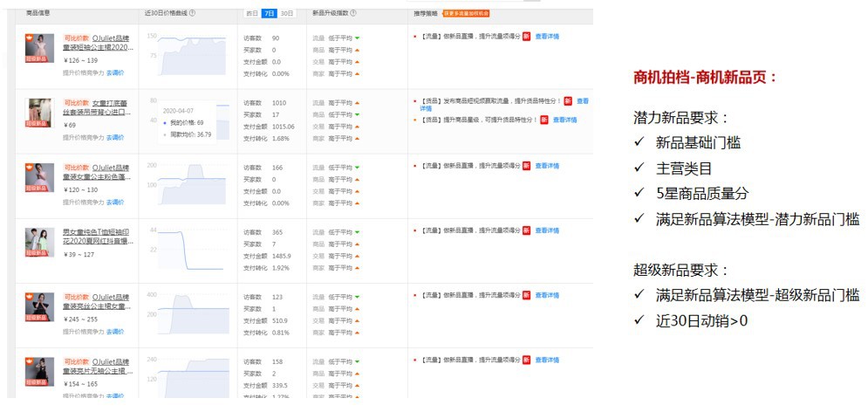868x412 pixels.
Task: Click 新 badge in 童装女童公主粉色 row strategy
Action: coord(526,166)
